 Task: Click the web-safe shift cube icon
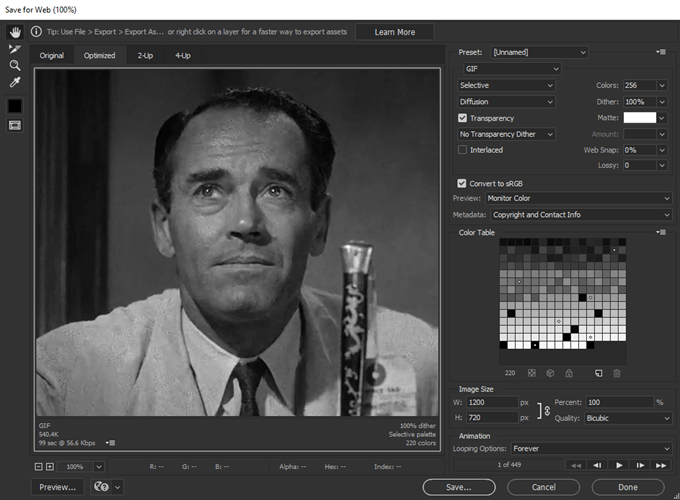[550, 373]
